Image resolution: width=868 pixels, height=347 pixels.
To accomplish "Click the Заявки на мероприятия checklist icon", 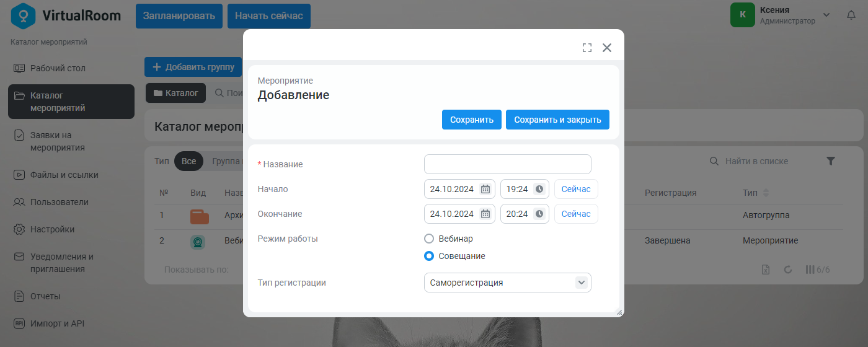I will (19, 134).
